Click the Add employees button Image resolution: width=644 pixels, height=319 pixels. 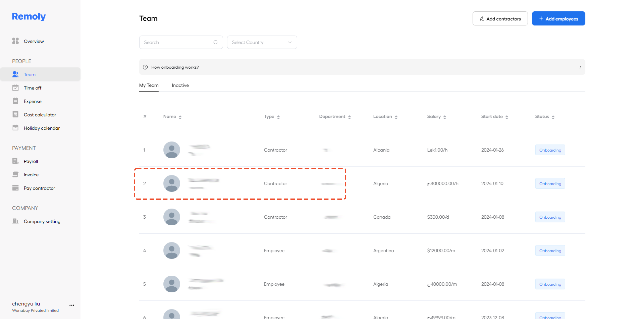tap(558, 19)
